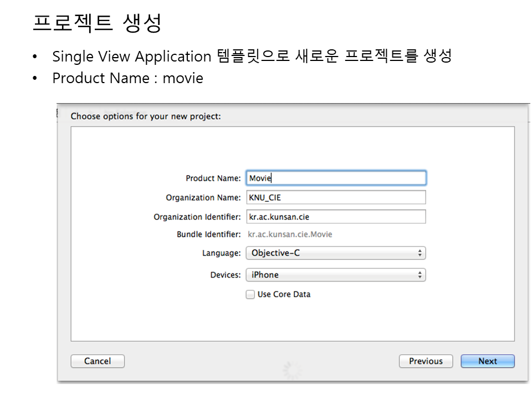Click the Product Name label

pos(213,178)
